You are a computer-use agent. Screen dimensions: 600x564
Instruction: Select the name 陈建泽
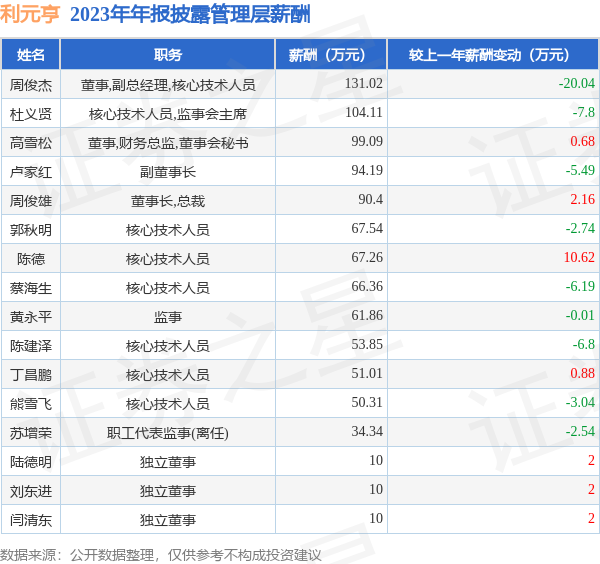[31, 346]
